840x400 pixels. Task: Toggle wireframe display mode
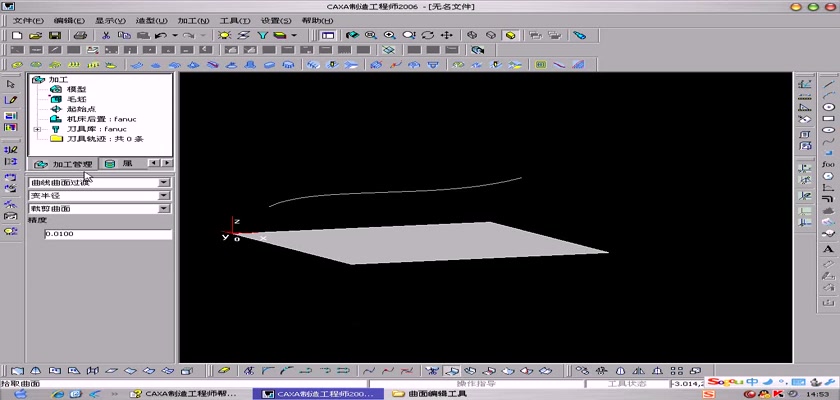472,35
